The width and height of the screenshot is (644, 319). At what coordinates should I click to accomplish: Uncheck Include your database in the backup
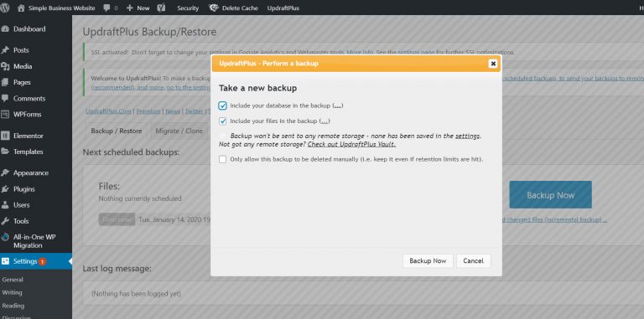tap(222, 105)
